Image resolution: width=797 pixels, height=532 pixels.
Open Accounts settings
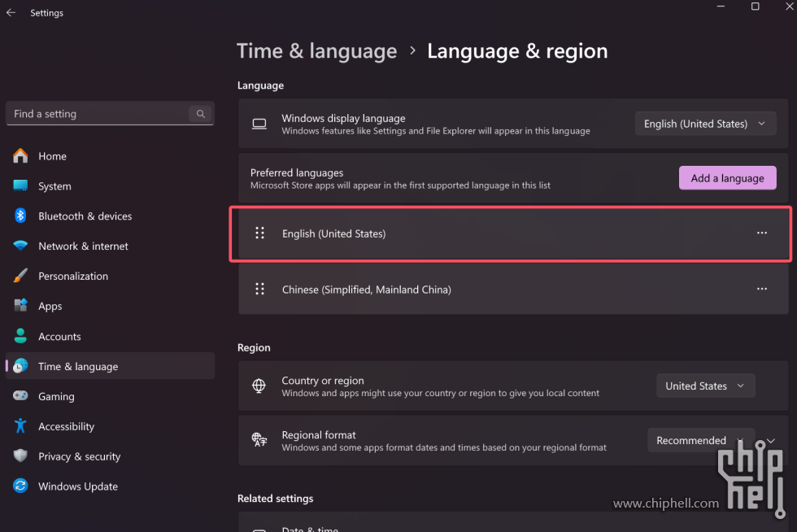click(110, 336)
